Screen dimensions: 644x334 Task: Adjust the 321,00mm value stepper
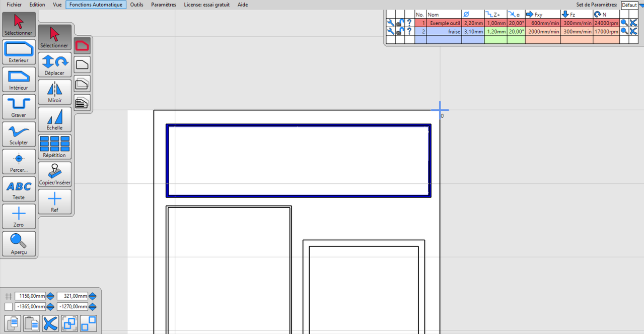click(x=92, y=296)
